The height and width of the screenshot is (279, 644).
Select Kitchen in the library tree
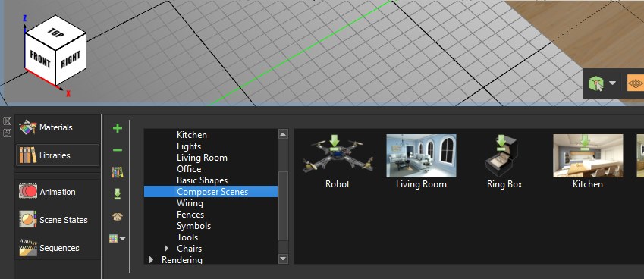[x=192, y=135]
